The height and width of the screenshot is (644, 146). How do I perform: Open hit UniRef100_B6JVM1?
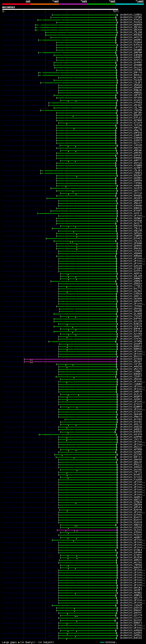131,77
